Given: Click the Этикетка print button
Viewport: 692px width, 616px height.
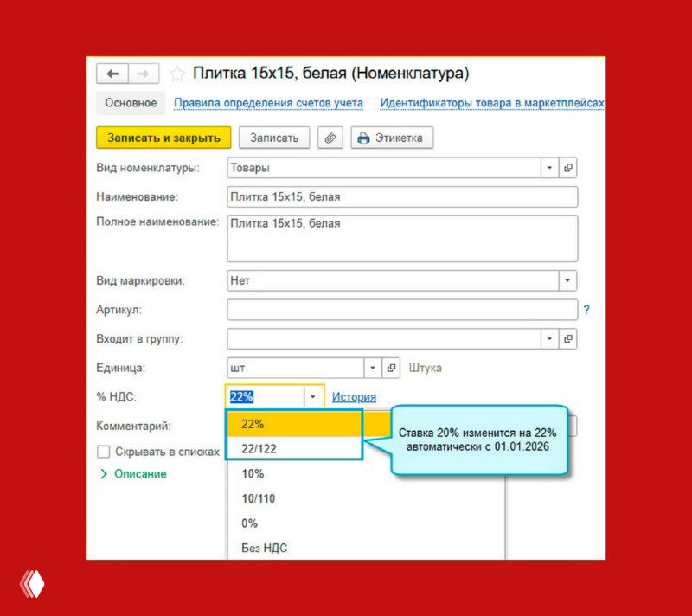Looking at the screenshot, I should coord(391,138).
